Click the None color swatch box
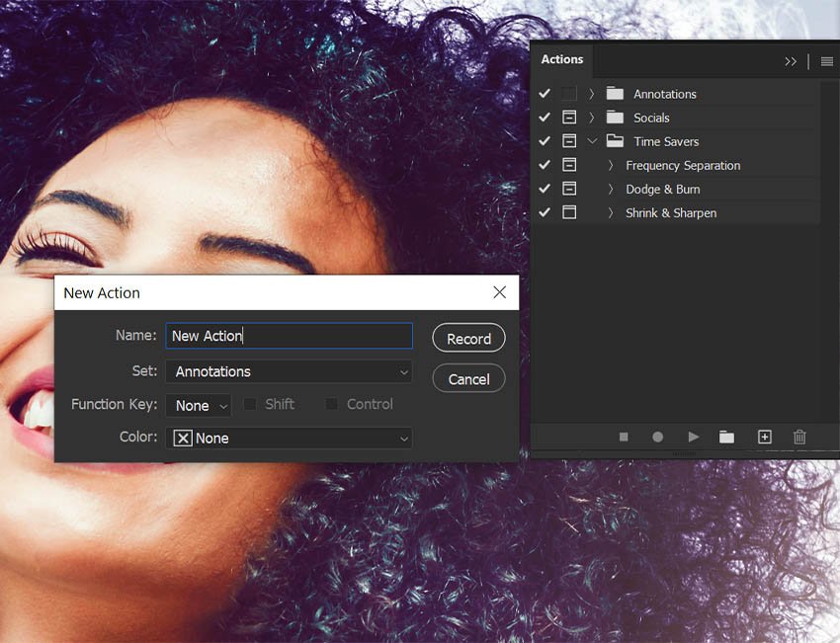Image resolution: width=840 pixels, height=643 pixels. [183, 439]
